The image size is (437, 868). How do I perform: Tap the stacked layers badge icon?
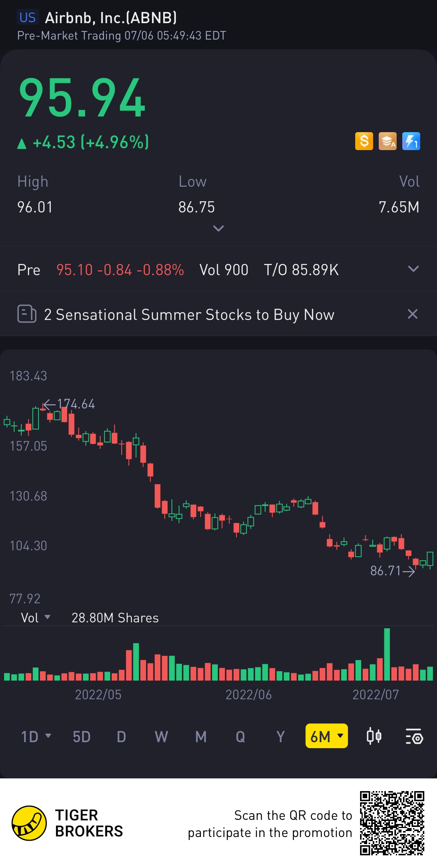tap(387, 141)
